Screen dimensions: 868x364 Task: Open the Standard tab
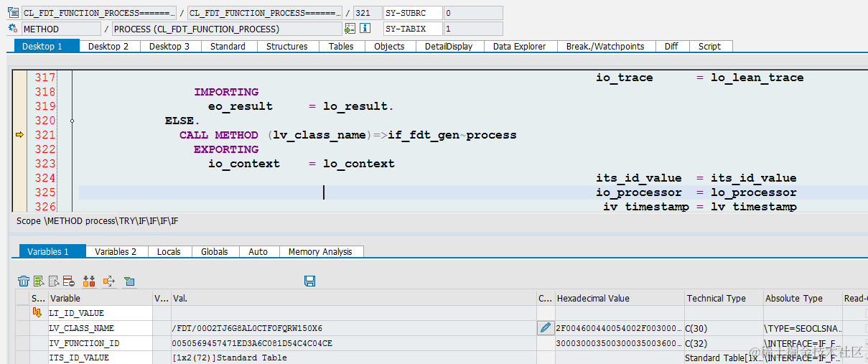(x=228, y=46)
